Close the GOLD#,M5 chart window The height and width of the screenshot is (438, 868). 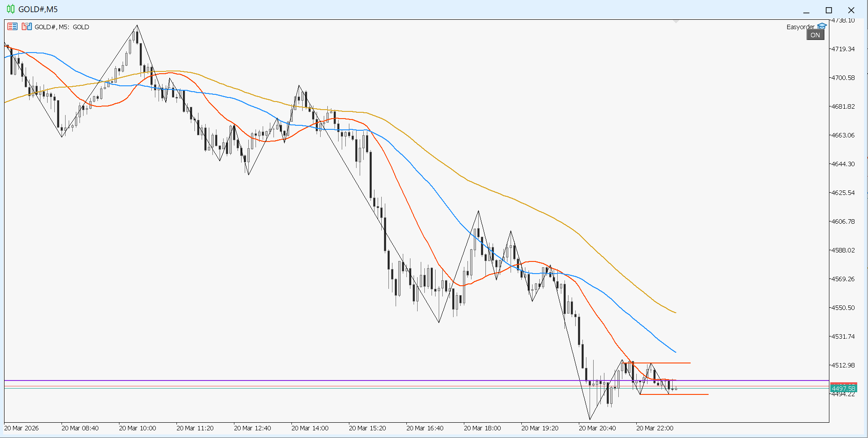(x=851, y=10)
